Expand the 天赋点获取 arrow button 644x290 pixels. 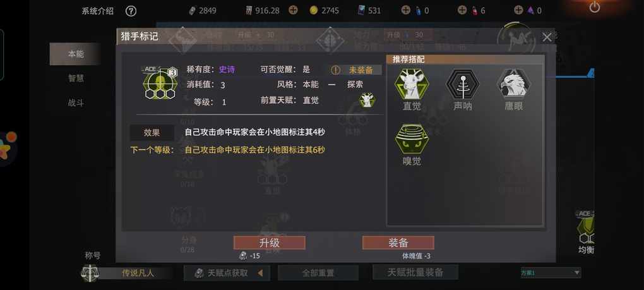pos(259,273)
